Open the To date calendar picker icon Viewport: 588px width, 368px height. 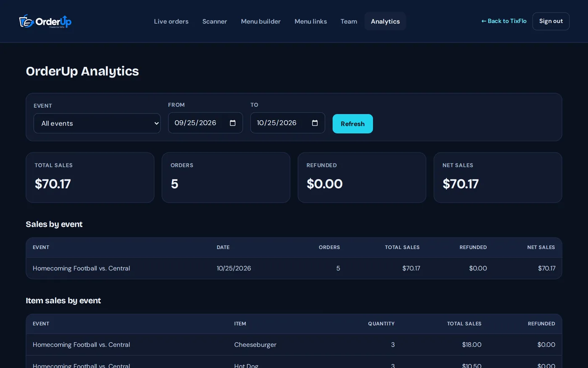tap(315, 123)
